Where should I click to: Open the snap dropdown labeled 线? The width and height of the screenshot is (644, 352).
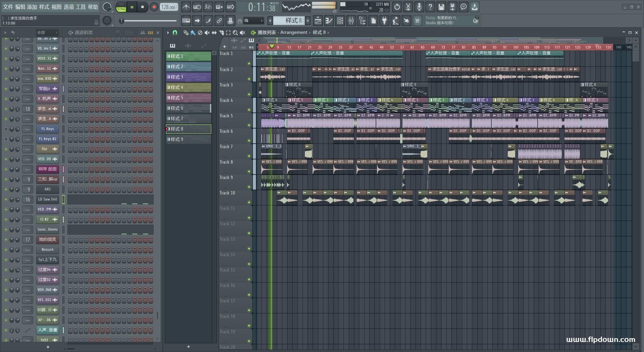coord(253,21)
